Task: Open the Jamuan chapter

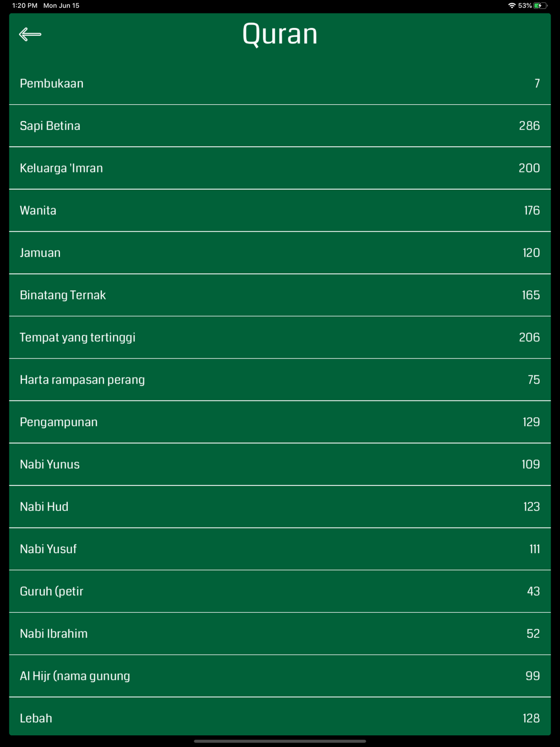Action: [x=280, y=253]
